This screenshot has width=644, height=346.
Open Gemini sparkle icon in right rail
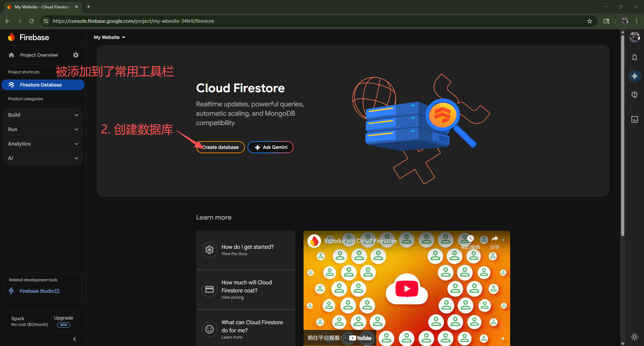click(634, 76)
